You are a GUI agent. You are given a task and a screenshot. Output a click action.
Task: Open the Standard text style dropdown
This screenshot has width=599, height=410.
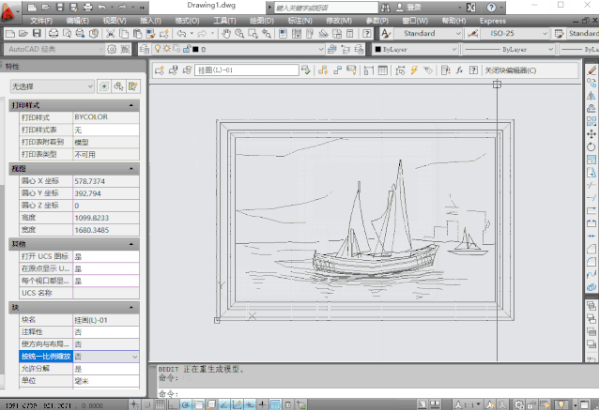click(427, 34)
